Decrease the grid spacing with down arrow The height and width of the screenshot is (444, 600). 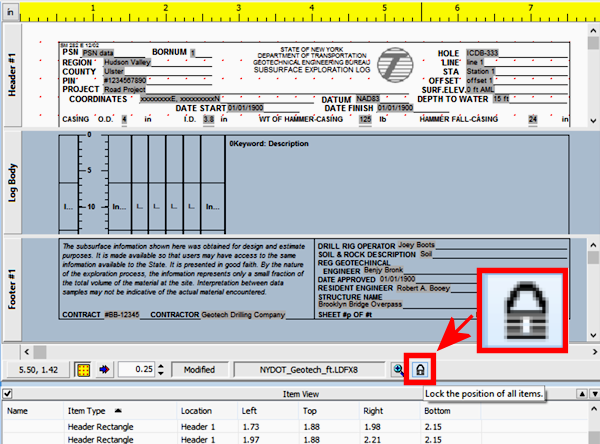pos(160,374)
